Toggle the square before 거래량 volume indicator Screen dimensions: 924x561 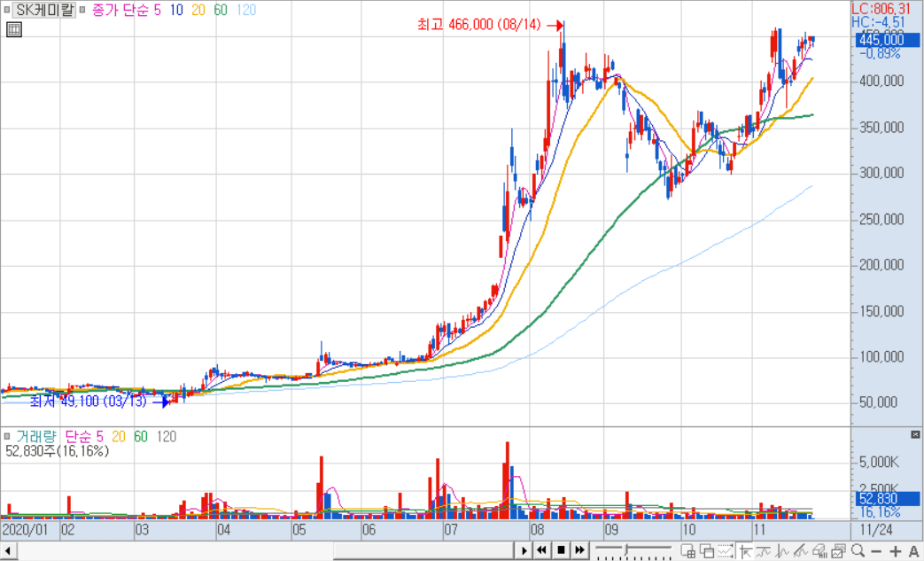(6, 437)
